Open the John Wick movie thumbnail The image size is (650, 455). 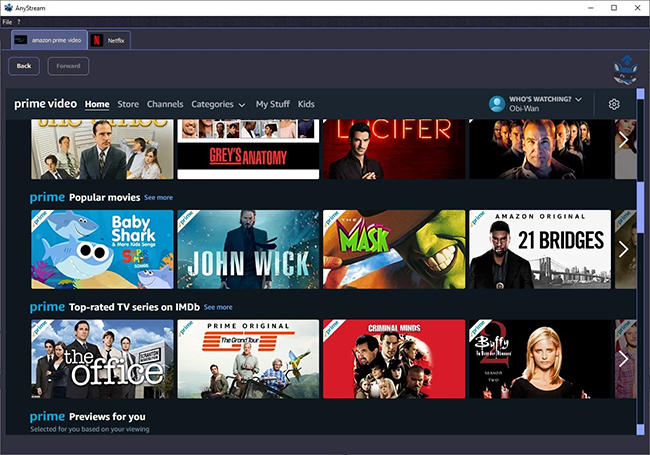tap(248, 249)
